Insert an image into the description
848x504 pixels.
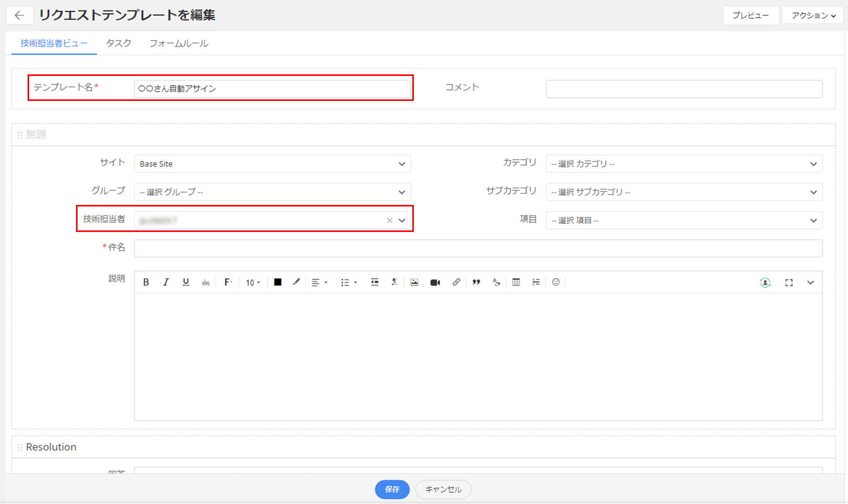(414, 282)
